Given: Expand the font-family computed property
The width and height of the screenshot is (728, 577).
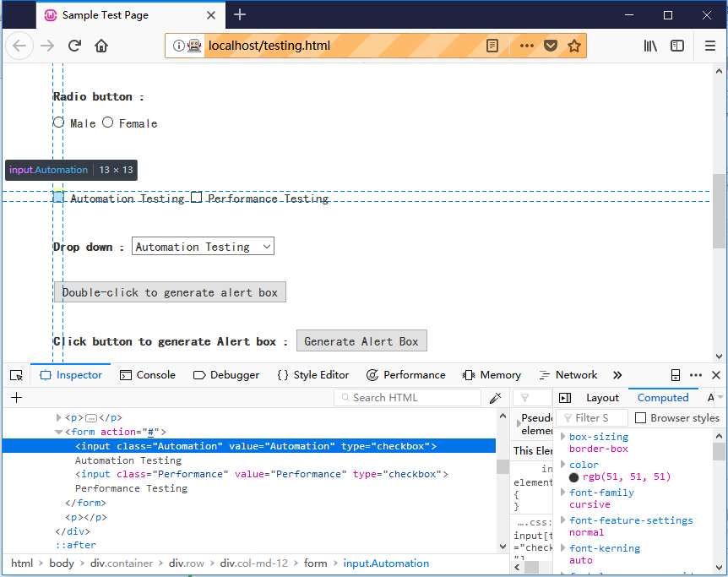Looking at the screenshot, I should pos(562,492).
